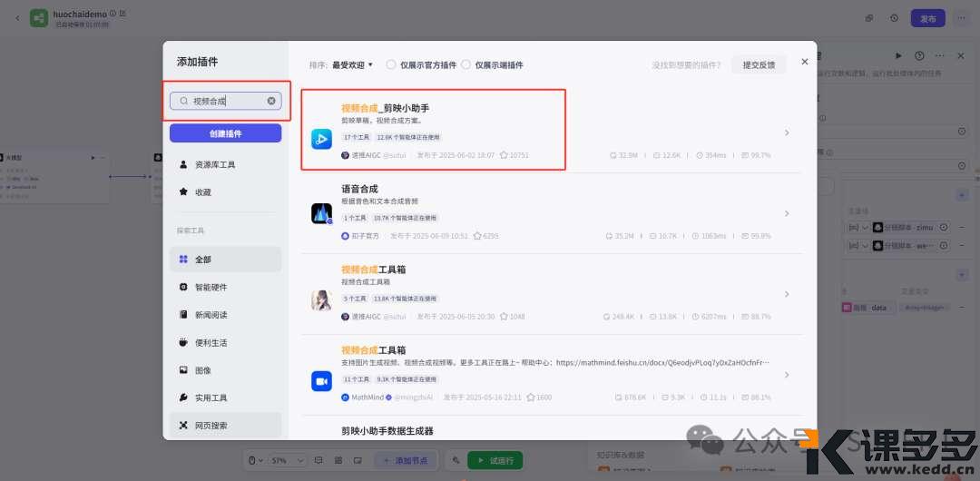This screenshot has height=481, width=980.
Task: Click the 提交反馈 button
Action: tap(759, 64)
